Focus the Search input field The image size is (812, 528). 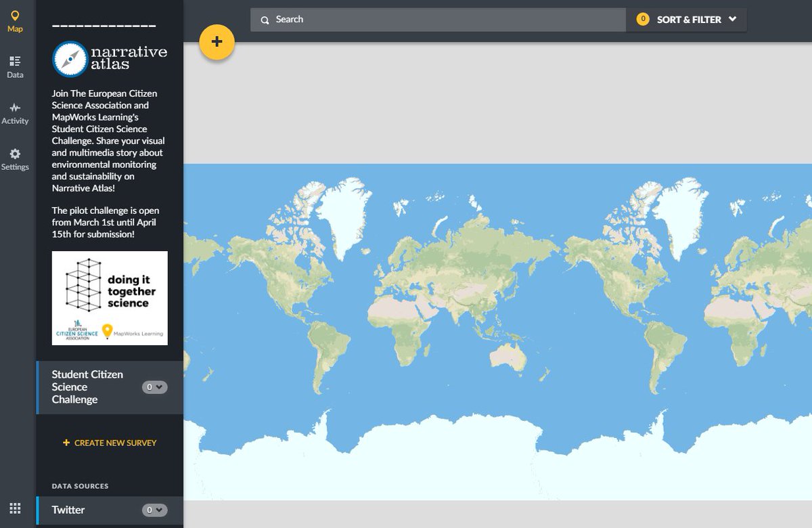pos(438,20)
